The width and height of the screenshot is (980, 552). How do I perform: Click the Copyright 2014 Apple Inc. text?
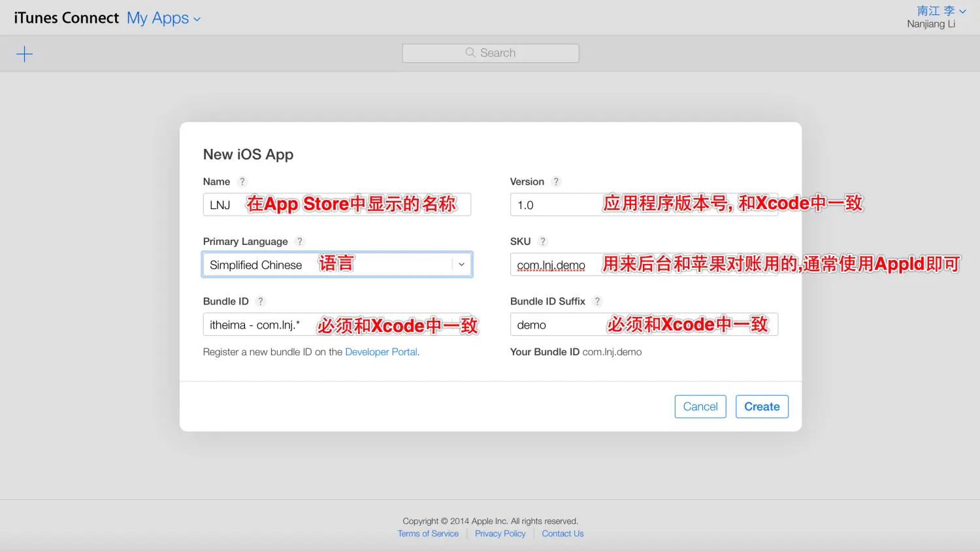[x=490, y=521]
